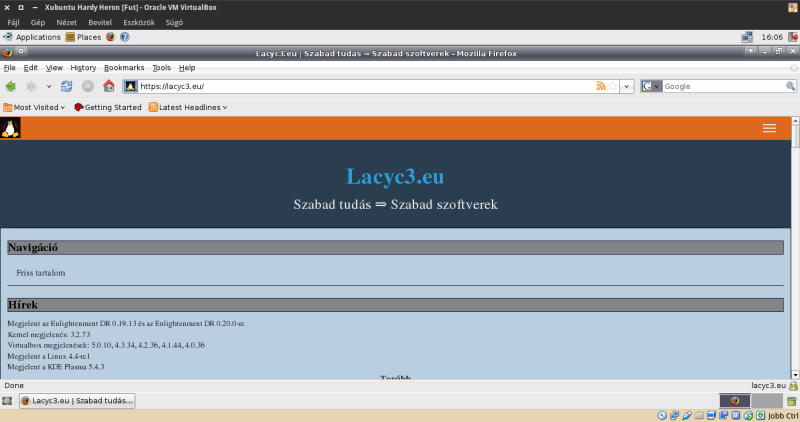Open the Places menu on the panel
Image resolution: width=800 pixels, height=422 pixels.
tap(83, 37)
